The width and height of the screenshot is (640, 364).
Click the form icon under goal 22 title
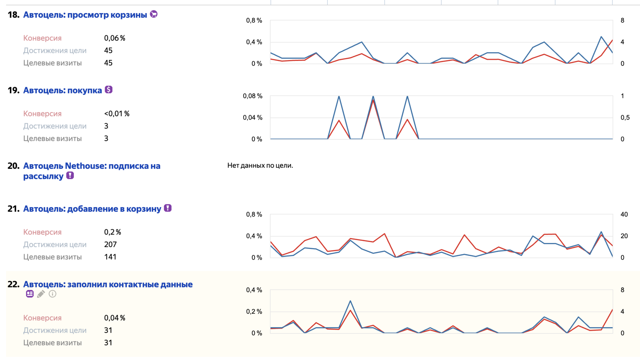30,294
